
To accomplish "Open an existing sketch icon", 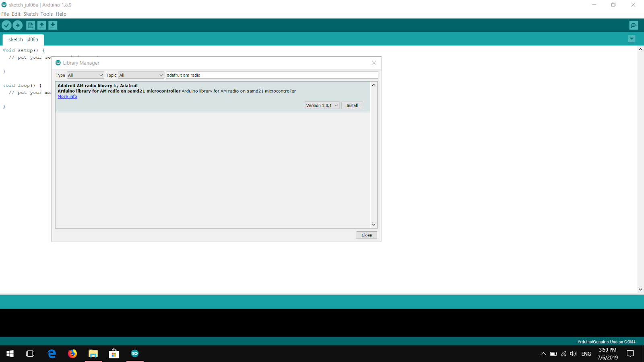I will pyautogui.click(x=42, y=25).
